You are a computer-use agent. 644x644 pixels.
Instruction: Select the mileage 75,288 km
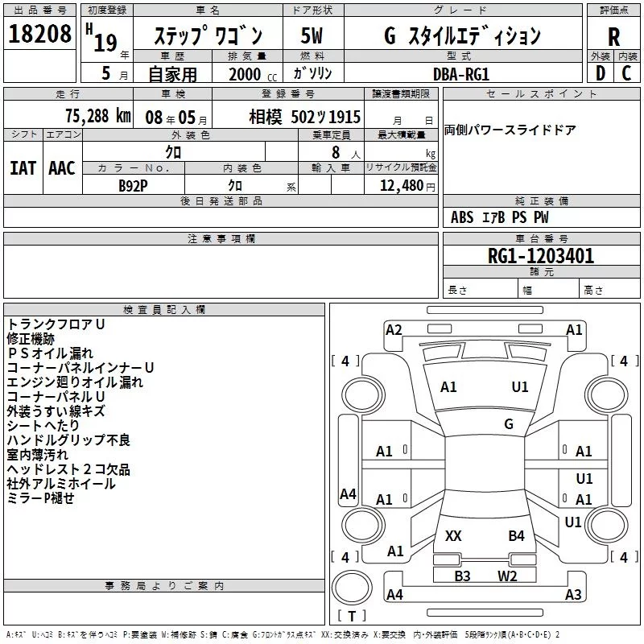coord(98,116)
